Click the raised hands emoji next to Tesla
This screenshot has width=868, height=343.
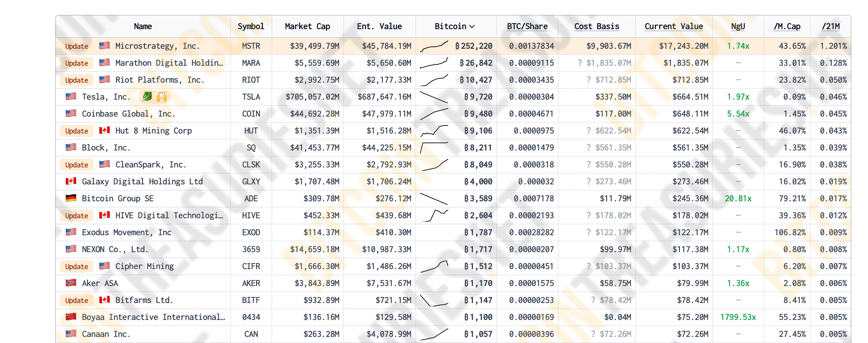tap(162, 97)
